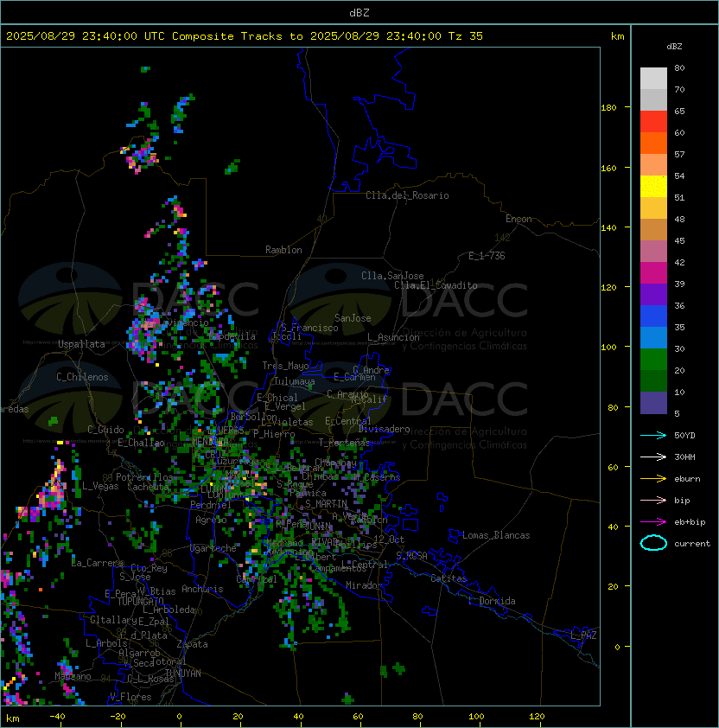Click the S_MARTIN map label
The height and width of the screenshot is (728, 719).
click(326, 504)
